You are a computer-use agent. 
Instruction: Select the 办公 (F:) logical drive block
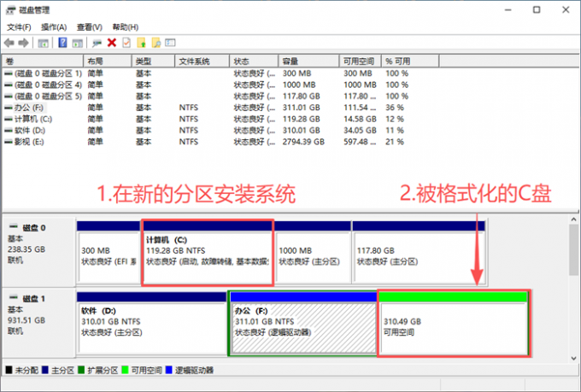click(x=303, y=323)
